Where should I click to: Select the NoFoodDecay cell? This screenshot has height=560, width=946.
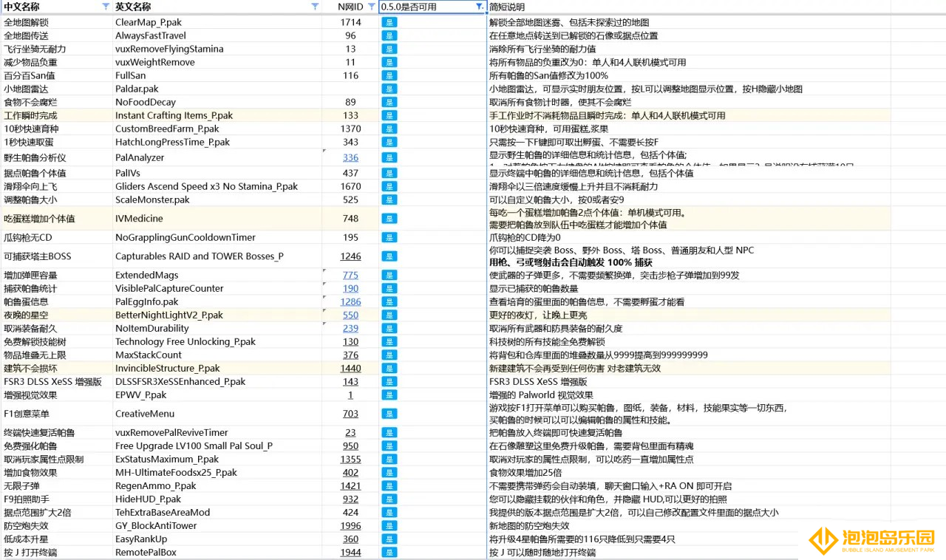coord(217,102)
